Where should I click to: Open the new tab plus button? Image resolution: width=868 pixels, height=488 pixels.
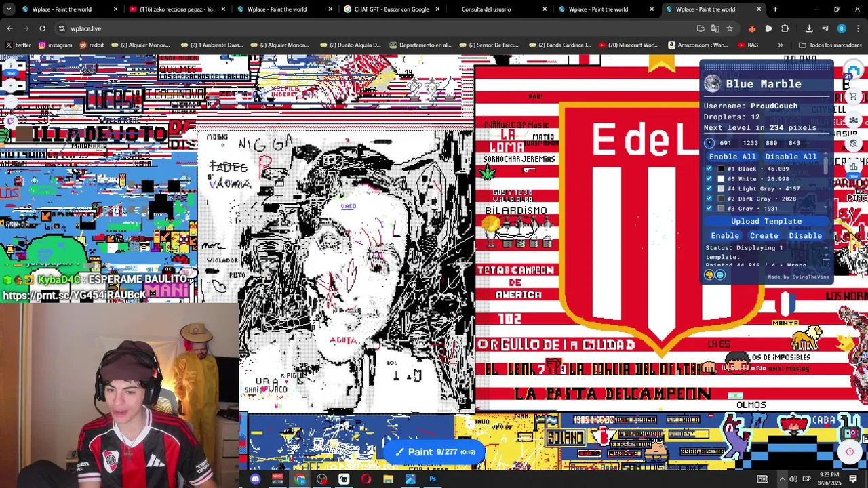(x=775, y=9)
